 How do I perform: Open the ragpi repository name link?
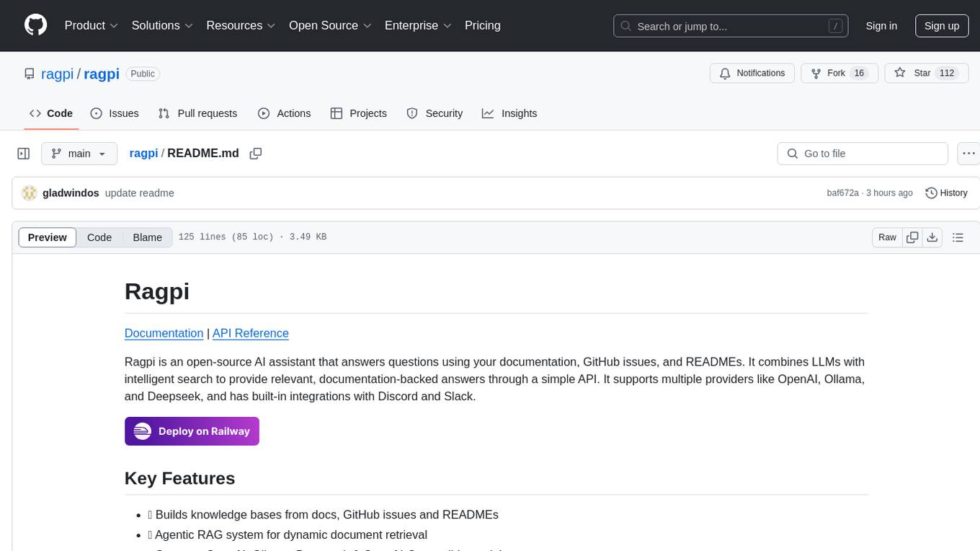(102, 74)
